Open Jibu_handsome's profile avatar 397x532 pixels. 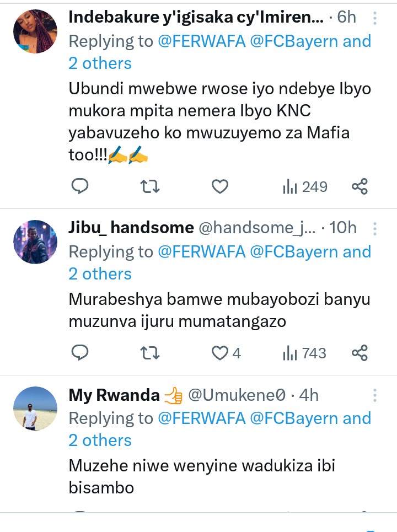coord(35,241)
